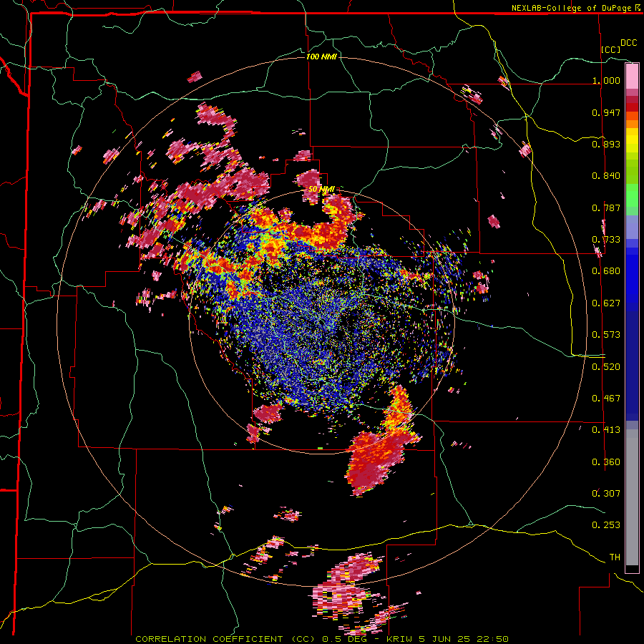Click the 100 NMI range ring label
644x644 pixels.
click(x=321, y=57)
